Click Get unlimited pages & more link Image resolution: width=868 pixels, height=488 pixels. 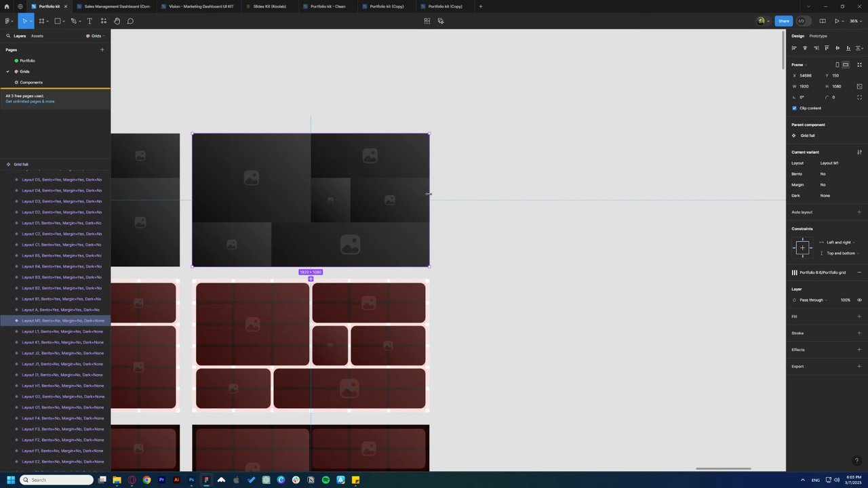[30, 101]
